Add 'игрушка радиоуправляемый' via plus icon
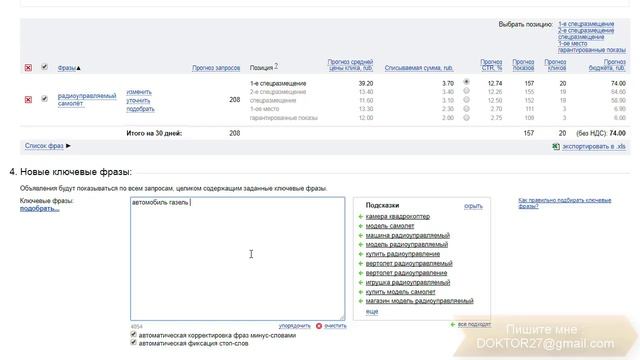 [360, 282]
